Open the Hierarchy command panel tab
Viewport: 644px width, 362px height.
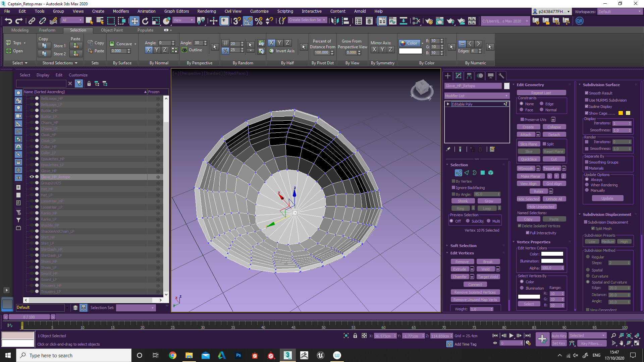pos(469,76)
